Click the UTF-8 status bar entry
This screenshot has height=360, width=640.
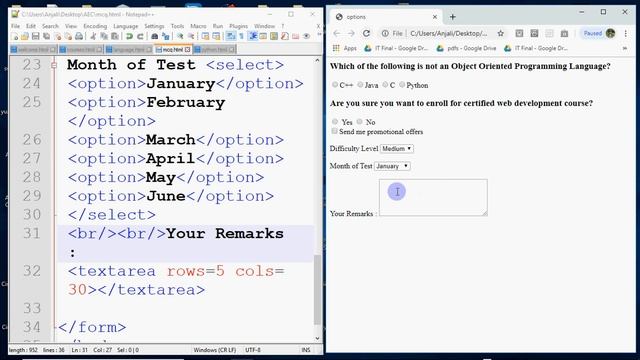(253, 350)
